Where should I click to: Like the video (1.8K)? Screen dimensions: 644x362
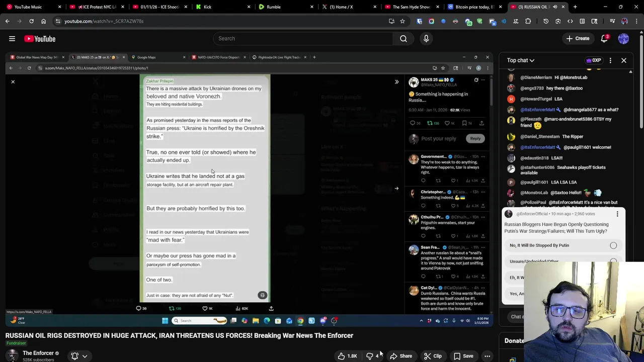click(x=348, y=356)
